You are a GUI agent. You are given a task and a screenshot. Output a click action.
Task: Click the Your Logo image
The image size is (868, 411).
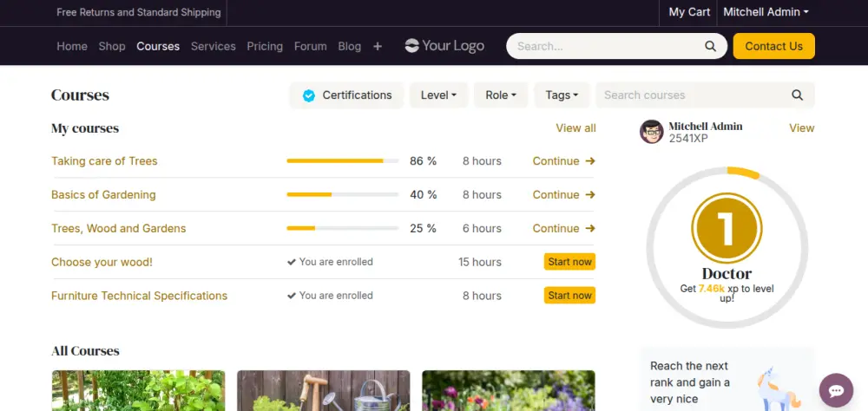444,46
